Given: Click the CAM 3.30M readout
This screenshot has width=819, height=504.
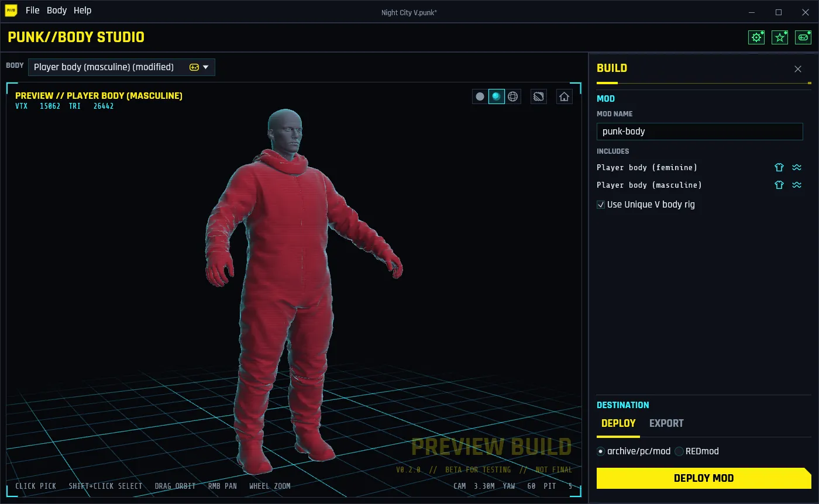Looking at the screenshot, I should click(474, 486).
